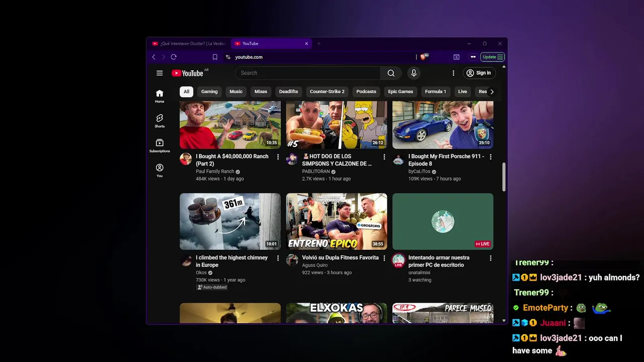Open menu for First Porsche 911 video
Viewport: 644px width, 362px height.
click(491, 157)
